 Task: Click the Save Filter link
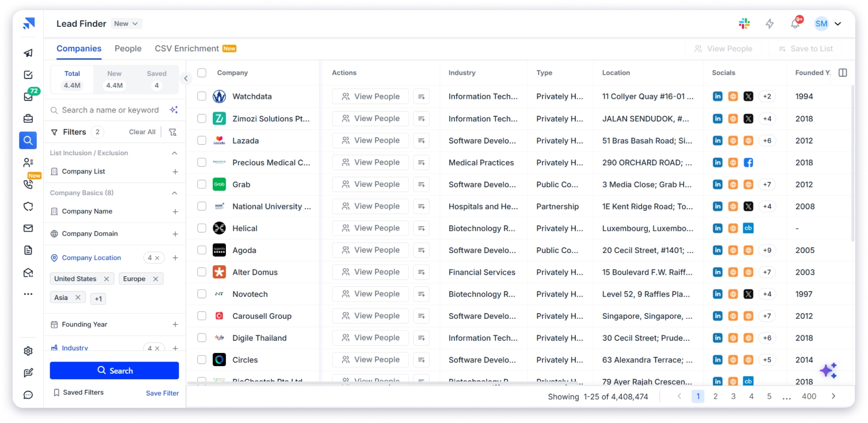coord(162,393)
